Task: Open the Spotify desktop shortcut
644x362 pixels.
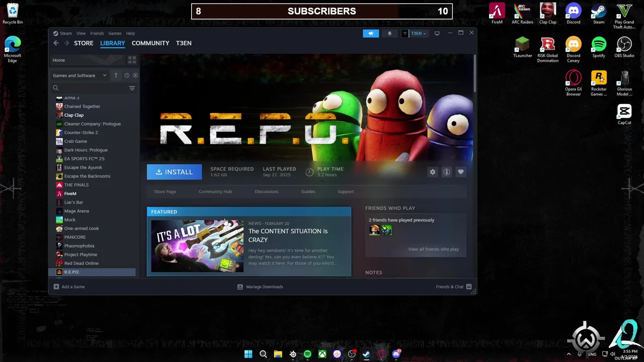Action: 599,47
